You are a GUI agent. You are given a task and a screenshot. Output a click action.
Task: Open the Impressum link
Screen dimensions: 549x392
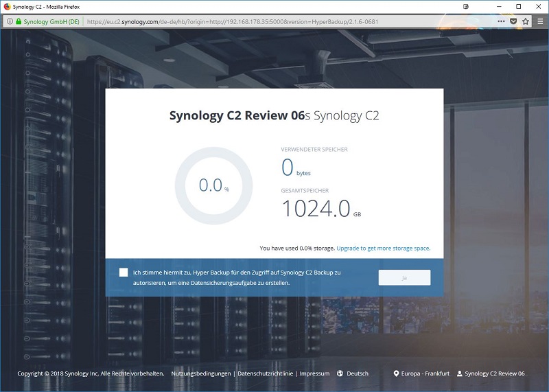(x=314, y=373)
